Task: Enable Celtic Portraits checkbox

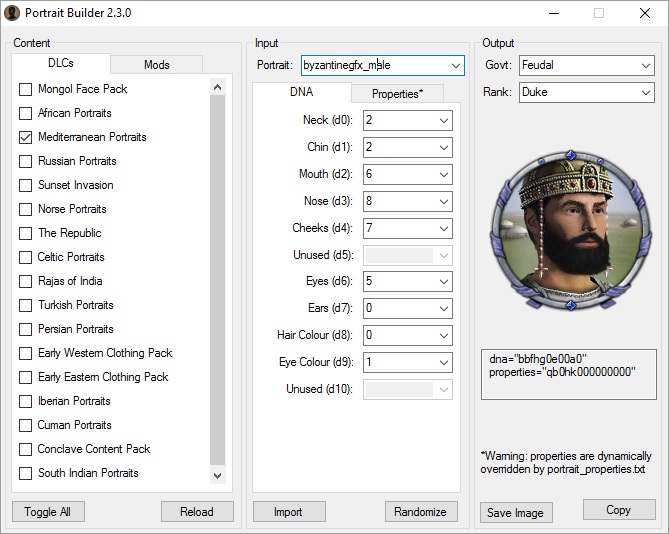Action: tap(26, 257)
